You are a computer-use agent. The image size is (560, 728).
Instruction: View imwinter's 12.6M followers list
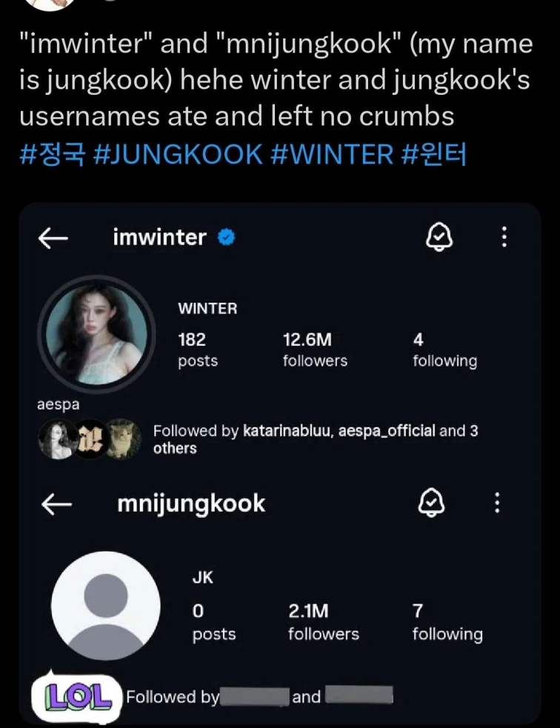pos(315,350)
